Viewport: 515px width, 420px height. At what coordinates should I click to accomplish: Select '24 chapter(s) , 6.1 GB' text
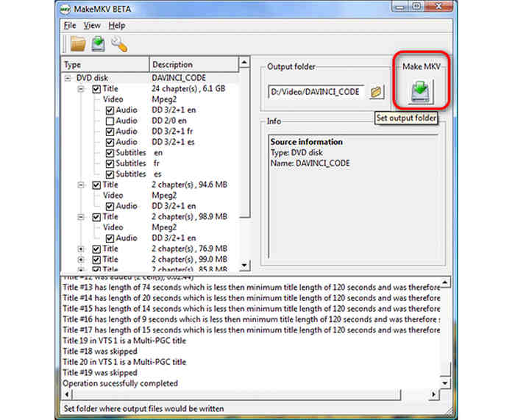188,89
